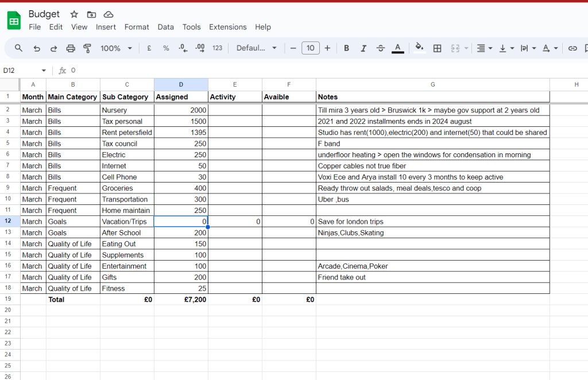Toggle italic formatting
Viewport: 588px width, 380px height.
(x=363, y=48)
